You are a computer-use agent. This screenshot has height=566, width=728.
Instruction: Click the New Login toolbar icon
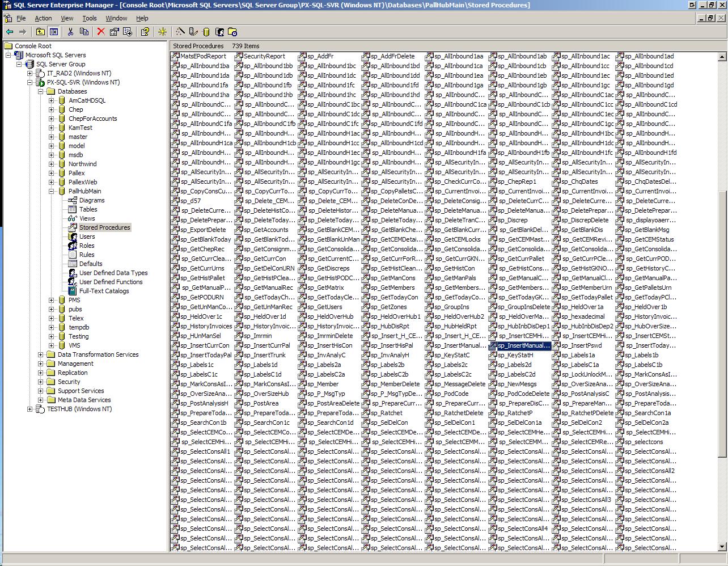(219, 32)
